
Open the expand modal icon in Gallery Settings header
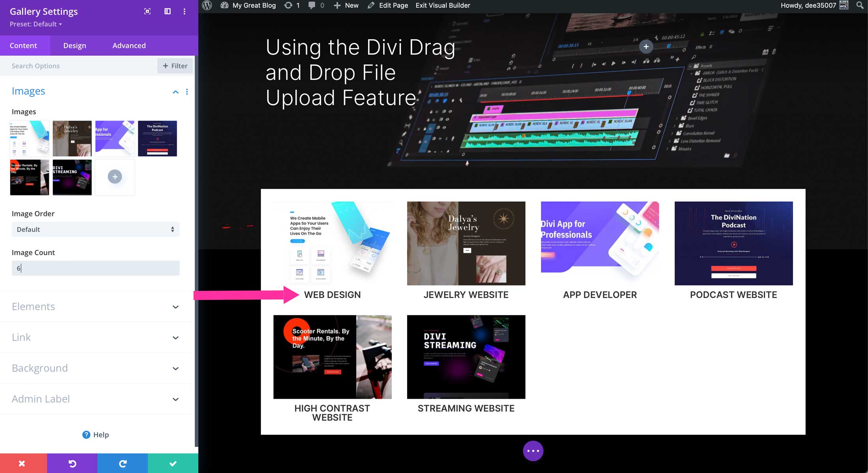tap(148, 11)
